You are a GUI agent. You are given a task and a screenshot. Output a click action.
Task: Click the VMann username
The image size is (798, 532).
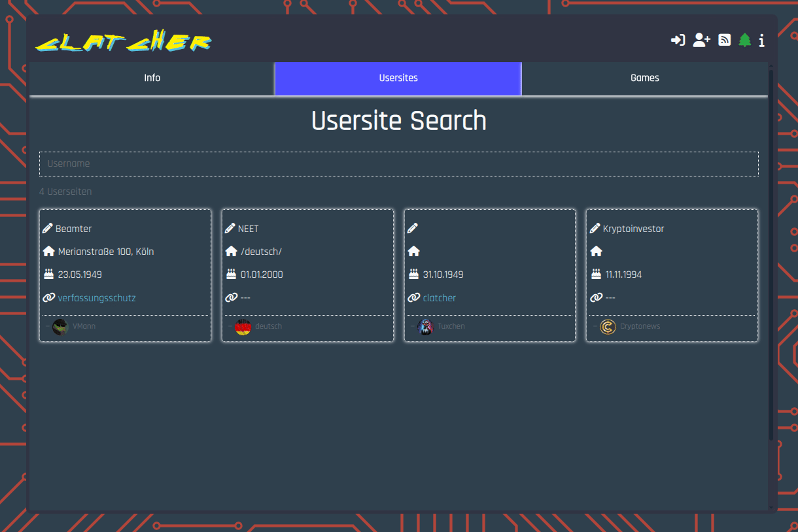coord(84,326)
